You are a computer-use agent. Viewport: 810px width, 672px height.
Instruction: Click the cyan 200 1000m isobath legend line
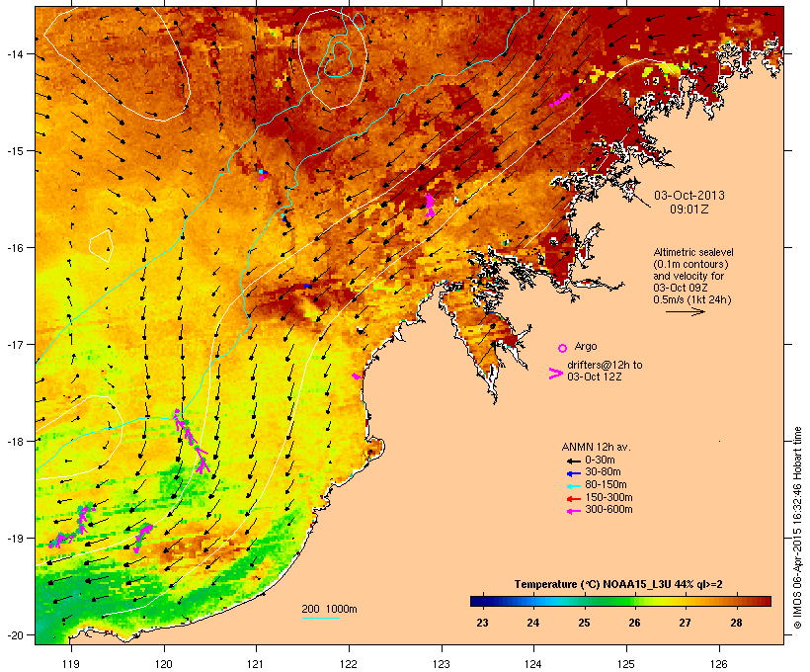(x=320, y=619)
